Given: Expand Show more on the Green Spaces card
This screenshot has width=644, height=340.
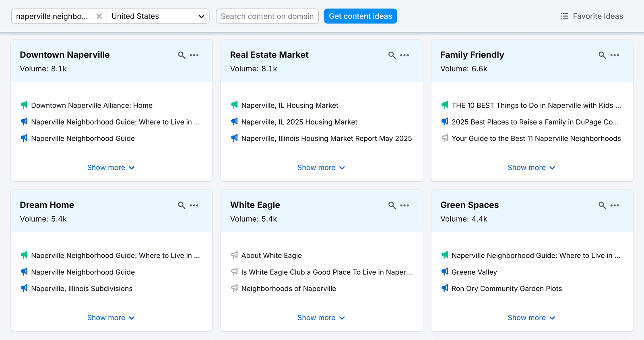Looking at the screenshot, I should [531, 318].
